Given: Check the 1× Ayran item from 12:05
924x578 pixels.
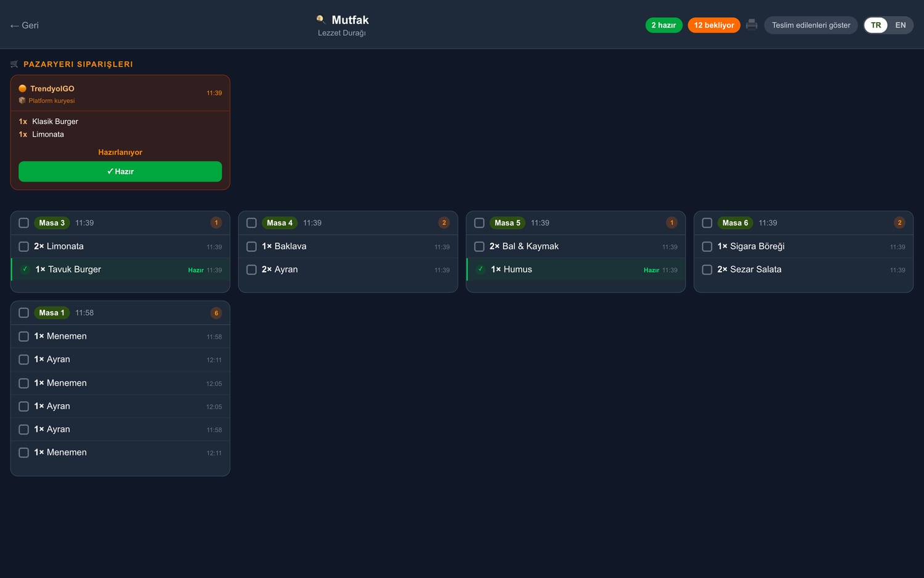Looking at the screenshot, I should click(23, 406).
